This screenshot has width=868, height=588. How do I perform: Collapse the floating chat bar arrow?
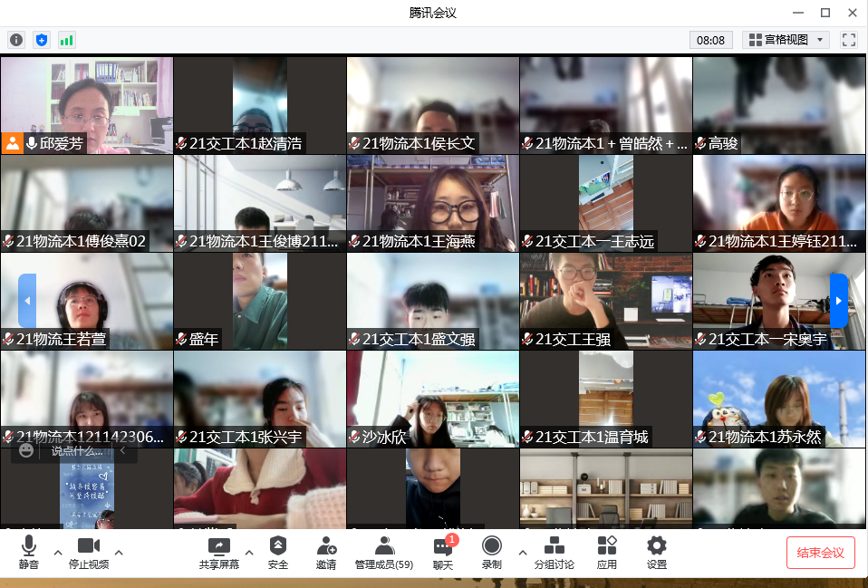(x=123, y=450)
